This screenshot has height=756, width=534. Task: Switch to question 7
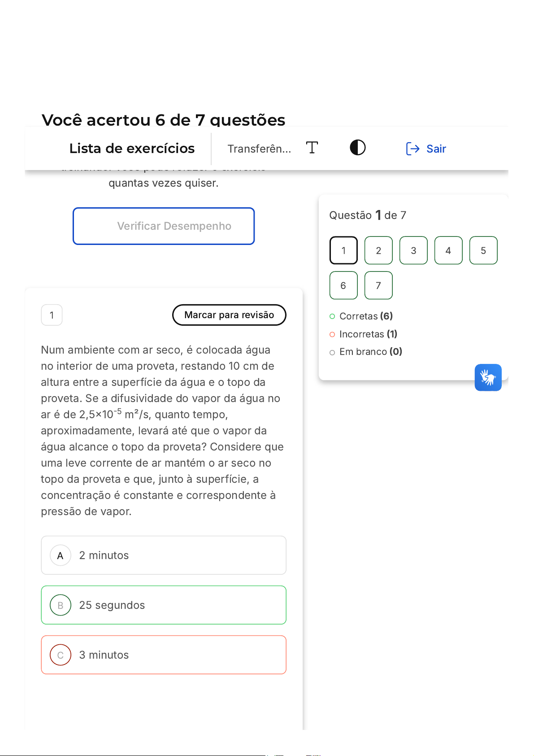point(378,285)
